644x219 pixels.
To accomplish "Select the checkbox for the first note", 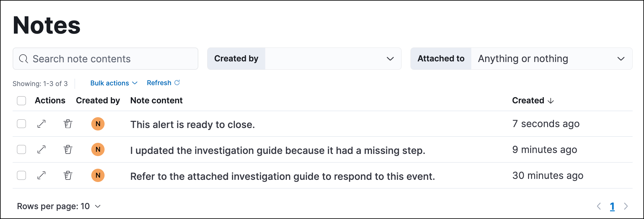I will [x=21, y=124].
